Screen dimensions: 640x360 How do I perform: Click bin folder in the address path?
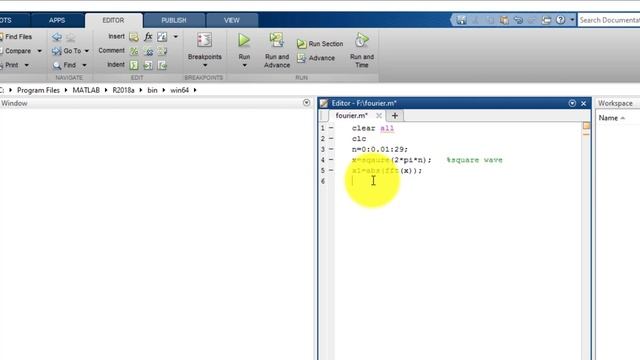152,90
